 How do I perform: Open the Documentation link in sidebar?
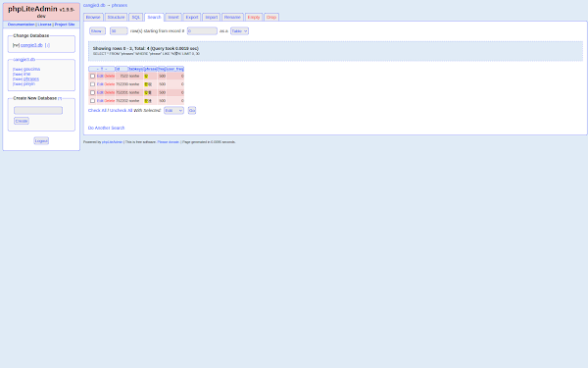(x=21, y=25)
